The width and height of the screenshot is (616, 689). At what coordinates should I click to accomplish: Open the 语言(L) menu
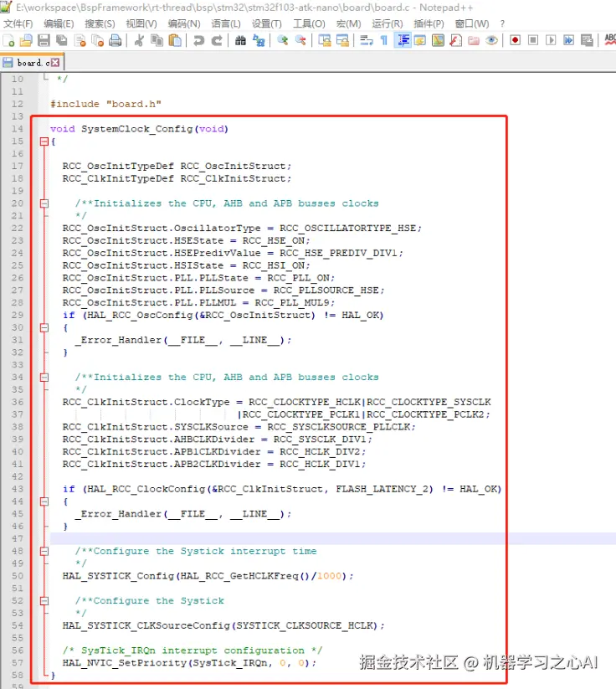226,23
